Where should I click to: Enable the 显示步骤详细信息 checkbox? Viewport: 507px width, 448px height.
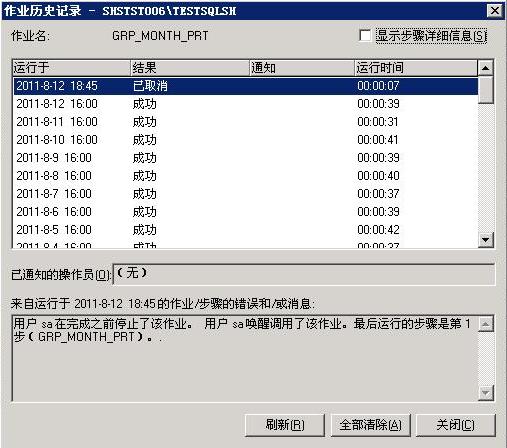click(365, 35)
